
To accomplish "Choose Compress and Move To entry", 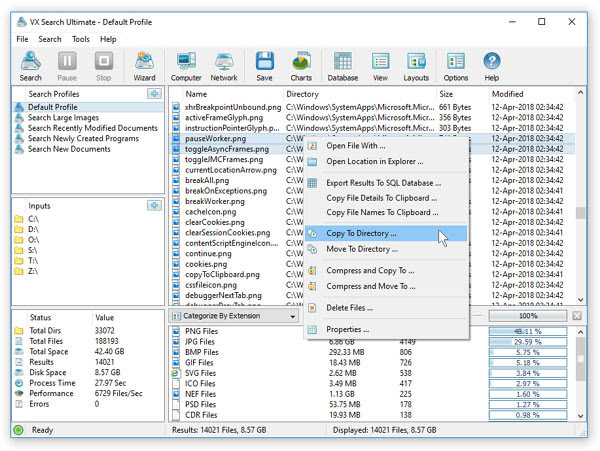I will coord(386,286).
